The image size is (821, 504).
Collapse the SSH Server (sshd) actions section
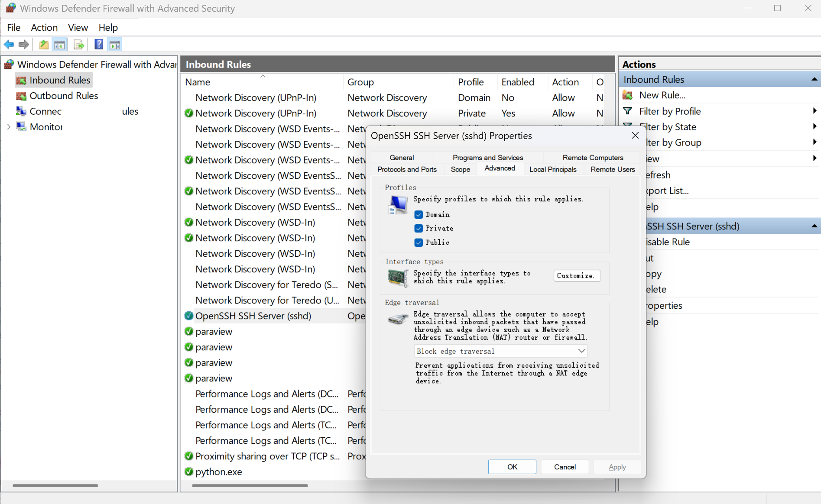[814, 226]
